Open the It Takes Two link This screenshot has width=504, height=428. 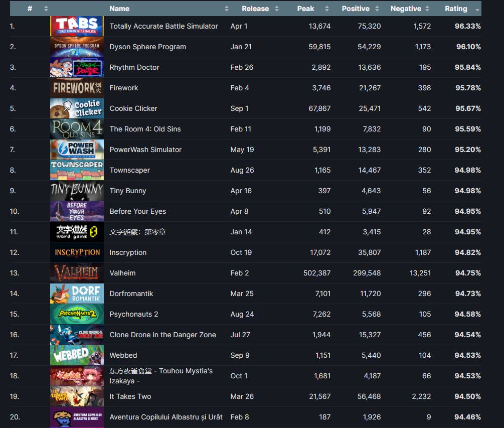(x=130, y=396)
